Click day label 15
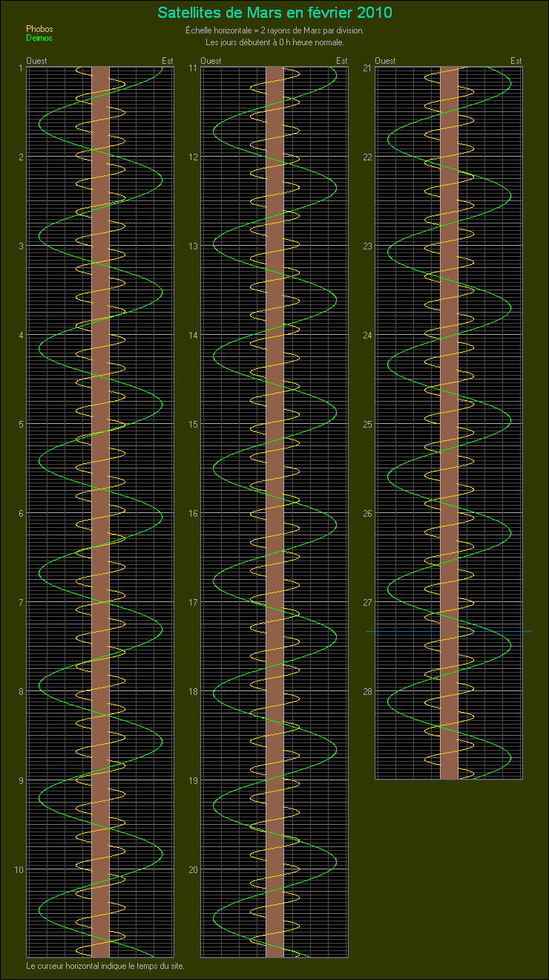This screenshot has height=980, width=549. coord(192,425)
